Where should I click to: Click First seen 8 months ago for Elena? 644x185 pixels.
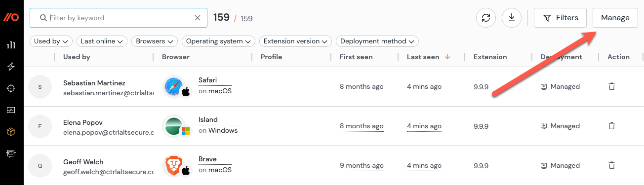[x=362, y=126]
